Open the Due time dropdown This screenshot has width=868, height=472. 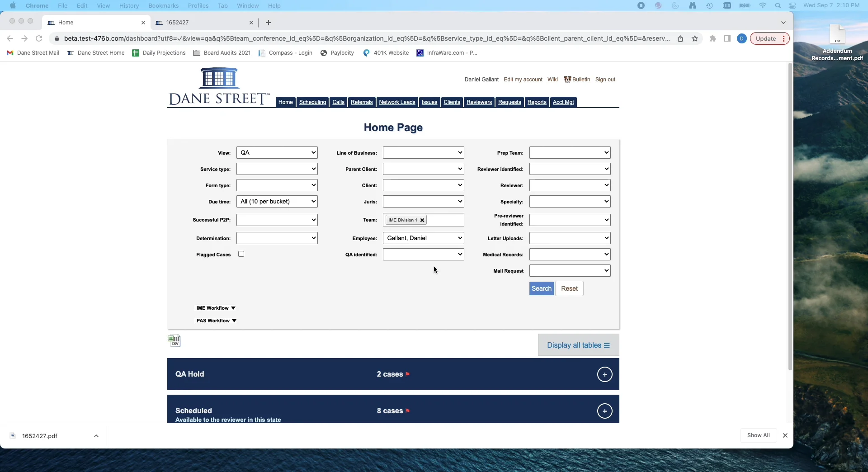277,202
